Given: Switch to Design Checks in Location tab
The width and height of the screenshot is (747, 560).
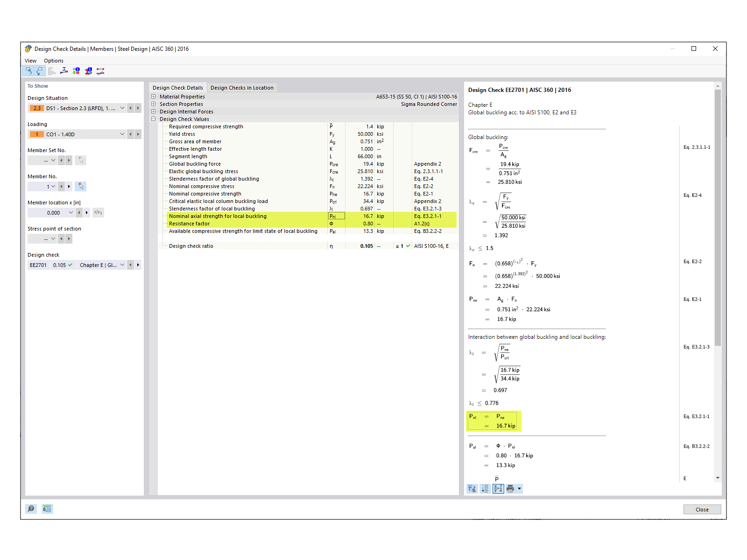Looking at the screenshot, I should point(242,88).
